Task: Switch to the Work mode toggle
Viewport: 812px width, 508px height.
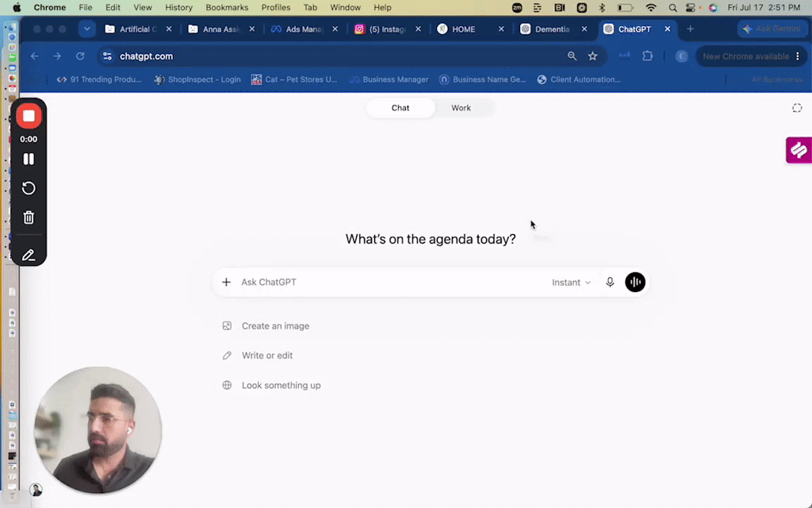Action: [x=461, y=108]
